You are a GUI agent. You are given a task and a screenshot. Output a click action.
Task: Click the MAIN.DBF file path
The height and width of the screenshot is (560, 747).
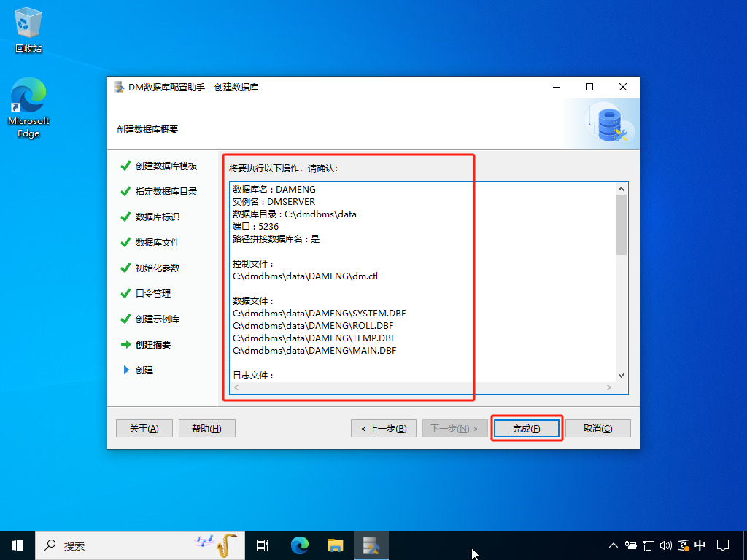pyautogui.click(x=314, y=351)
